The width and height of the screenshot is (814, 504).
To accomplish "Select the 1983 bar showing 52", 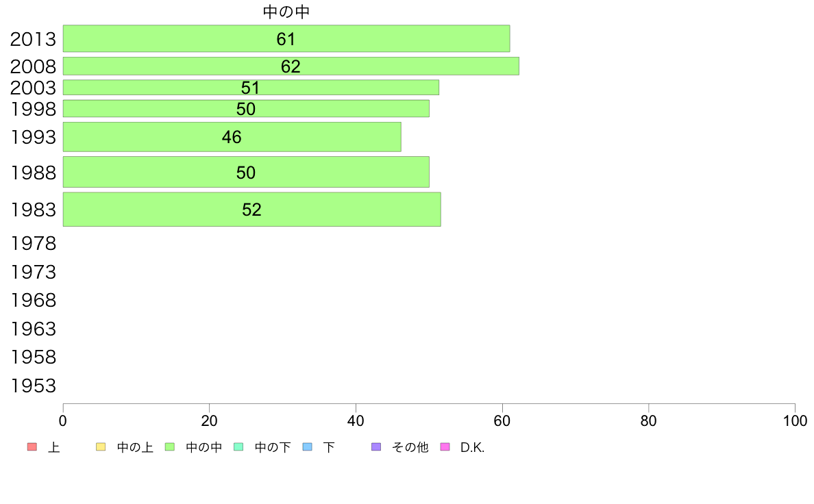I will point(251,209).
